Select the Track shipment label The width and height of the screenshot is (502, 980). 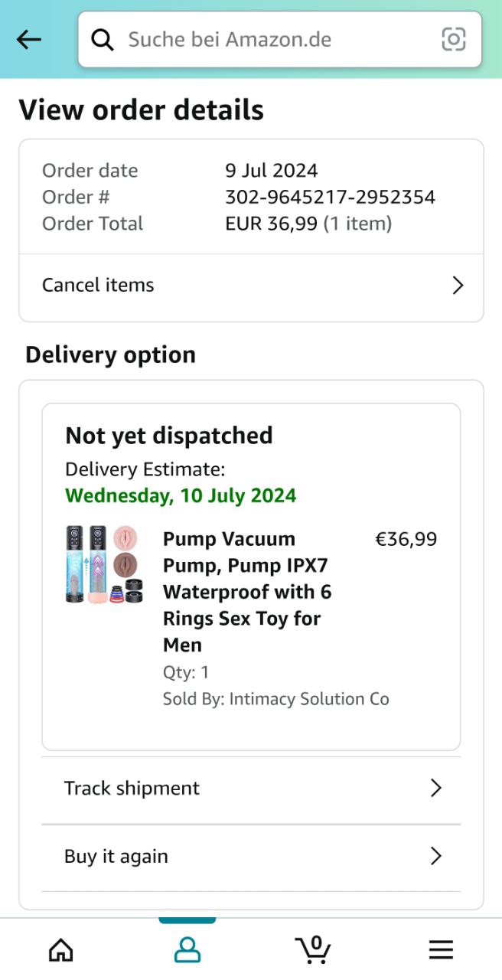[x=132, y=789]
